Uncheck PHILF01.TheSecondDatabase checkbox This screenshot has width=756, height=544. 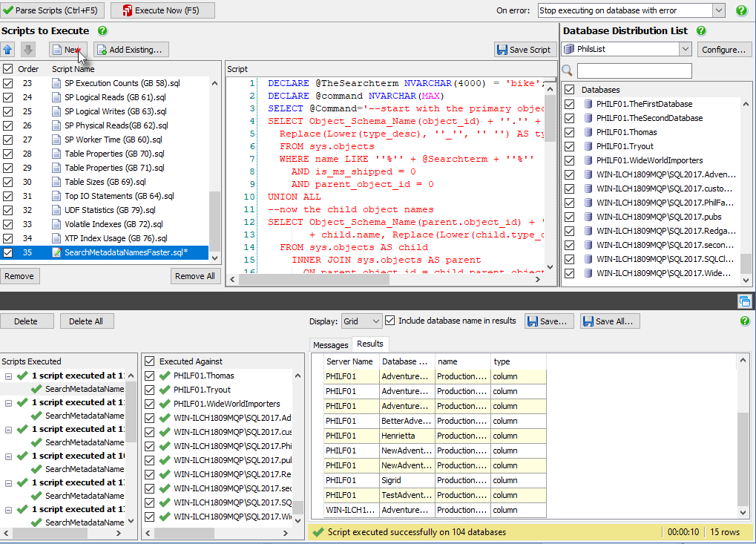pyautogui.click(x=569, y=118)
